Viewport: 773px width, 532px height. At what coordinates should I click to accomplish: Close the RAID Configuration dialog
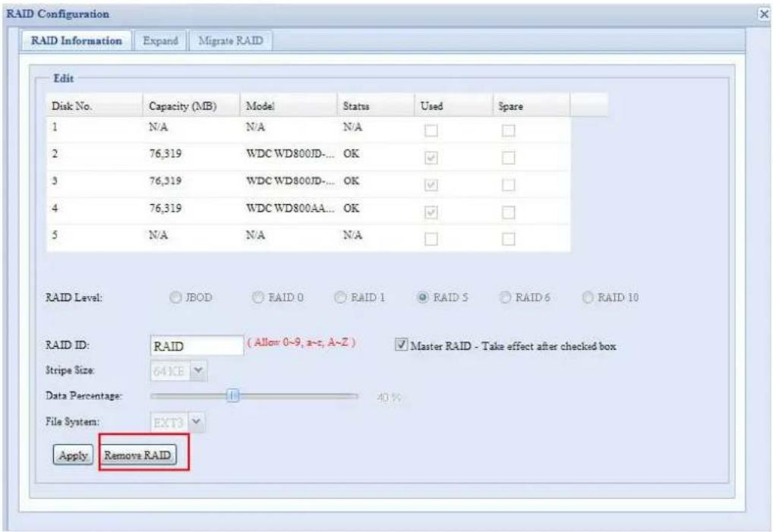point(764,14)
